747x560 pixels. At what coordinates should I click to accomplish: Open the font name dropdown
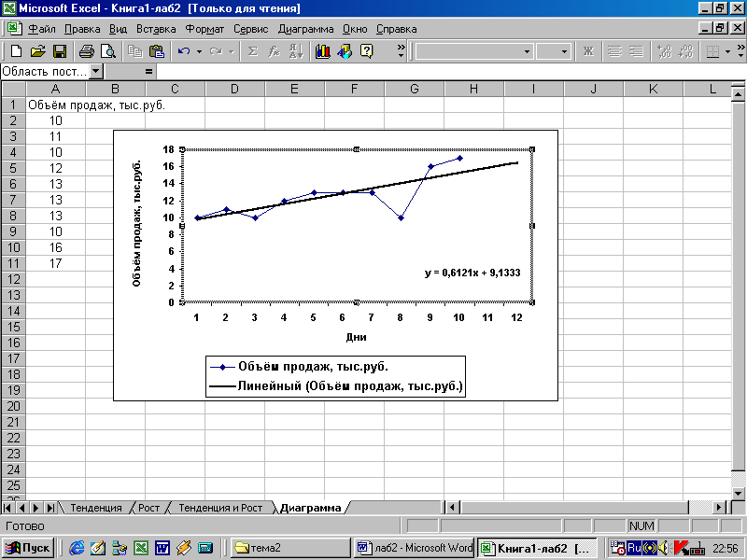(527, 51)
